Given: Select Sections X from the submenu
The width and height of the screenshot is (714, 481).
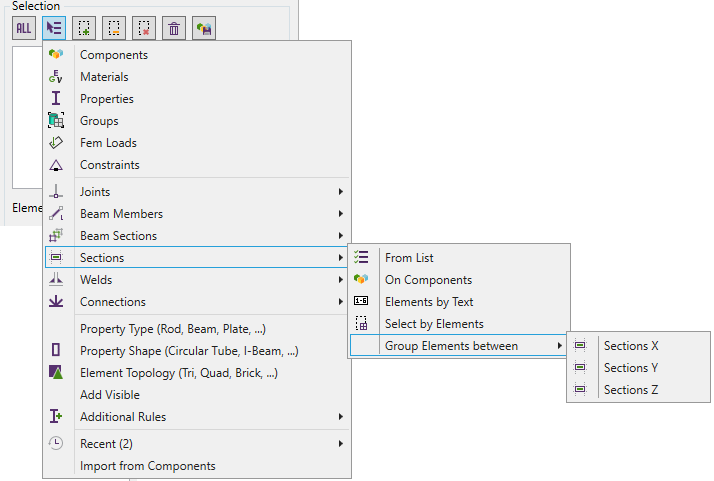Looking at the screenshot, I should point(631,346).
